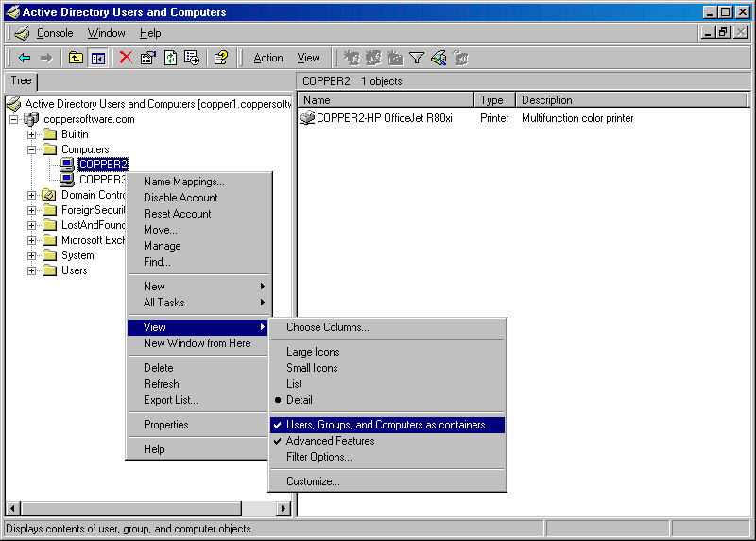
Task: Click the Help toolbar icon
Action: click(x=221, y=58)
